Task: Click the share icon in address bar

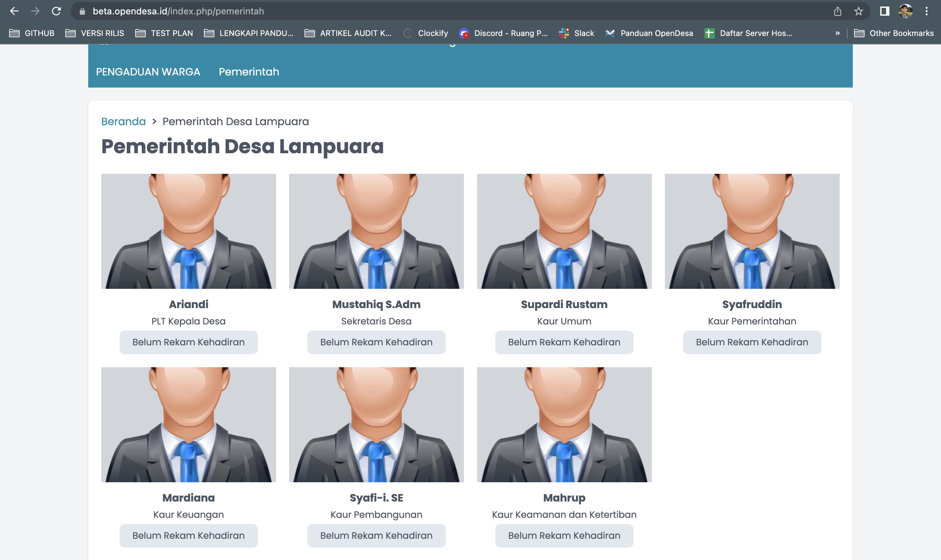Action: click(x=838, y=11)
